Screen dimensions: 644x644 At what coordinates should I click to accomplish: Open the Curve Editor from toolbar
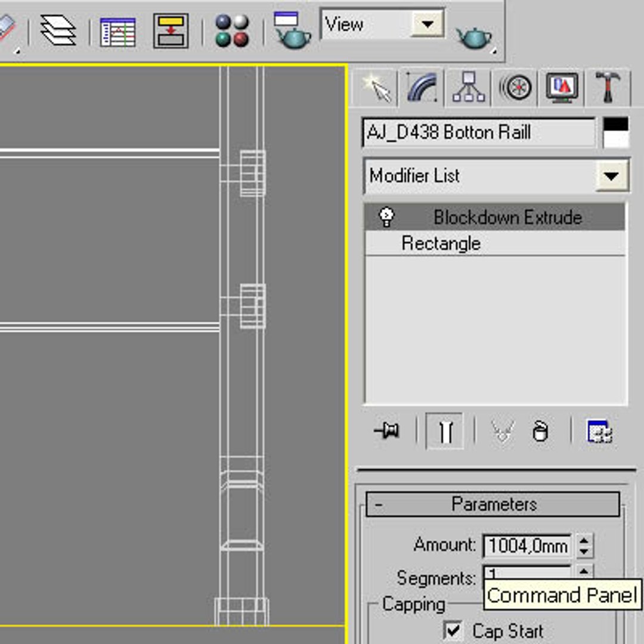(x=117, y=32)
